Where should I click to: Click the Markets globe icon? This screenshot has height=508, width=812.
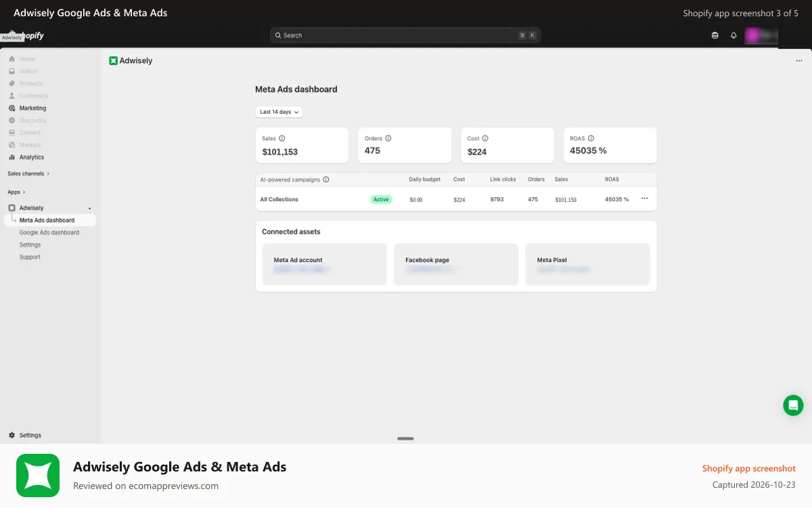pos(12,144)
